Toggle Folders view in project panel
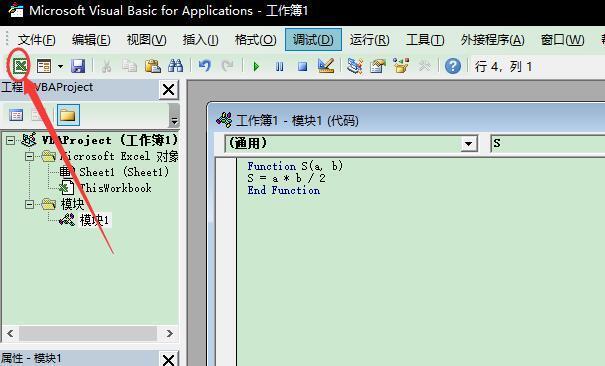 point(68,115)
